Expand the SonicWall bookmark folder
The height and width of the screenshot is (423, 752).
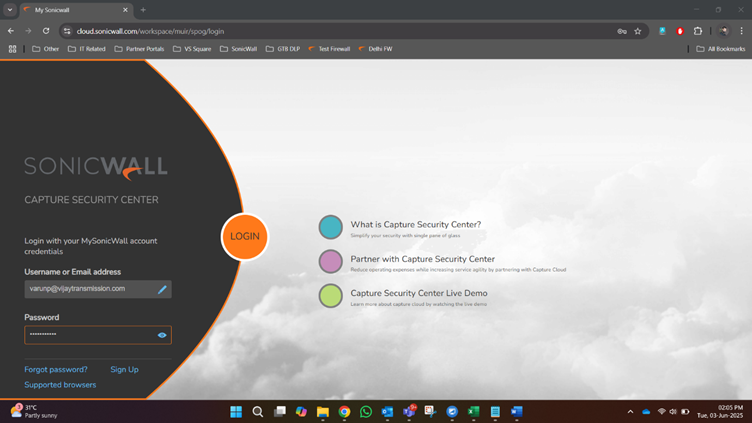point(239,49)
